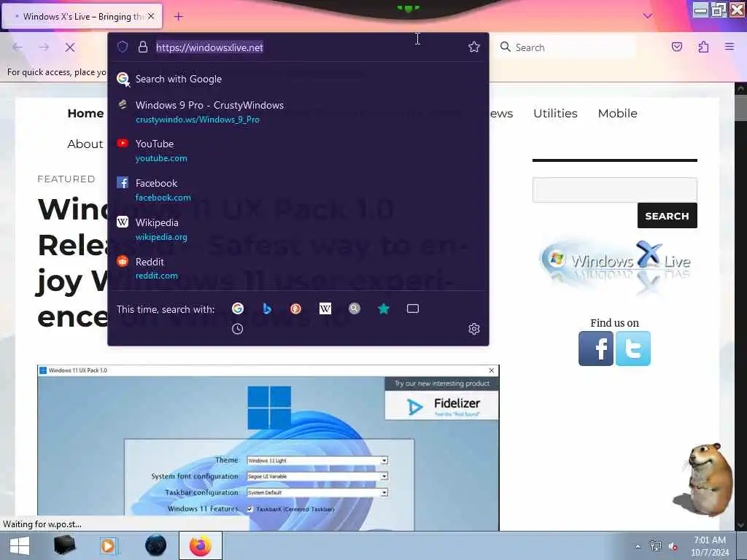The height and width of the screenshot is (560, 747).
Task: Close the Windows 11 UX Pack image window
Action: point(491,370)
